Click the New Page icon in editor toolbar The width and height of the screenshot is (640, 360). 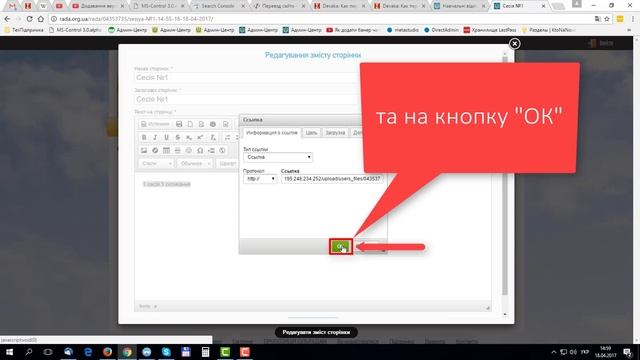[190, 124]
